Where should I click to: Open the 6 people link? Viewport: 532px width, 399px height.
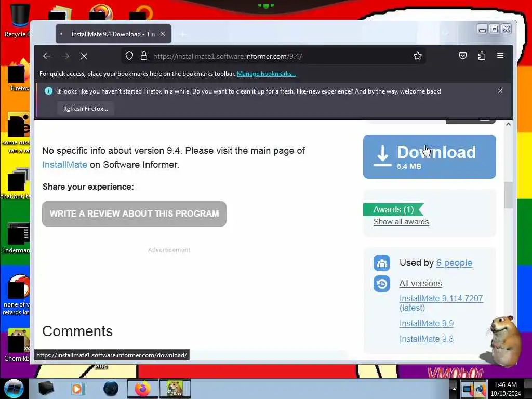pyautogui.click(x=454, y=263)
